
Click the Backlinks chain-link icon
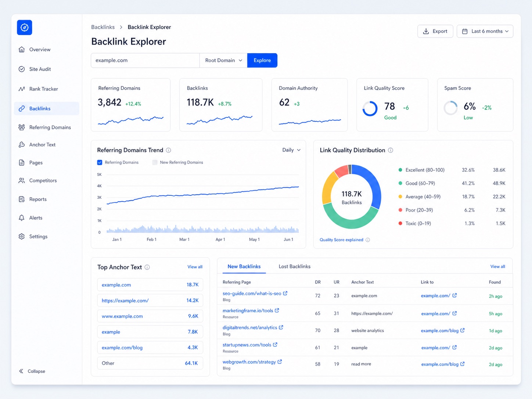(22, 109)
